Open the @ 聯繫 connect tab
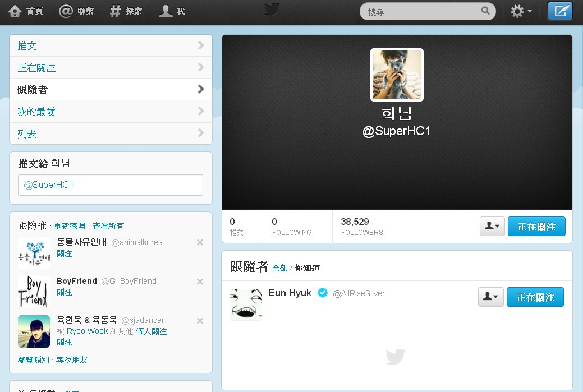 click(76, 11)
